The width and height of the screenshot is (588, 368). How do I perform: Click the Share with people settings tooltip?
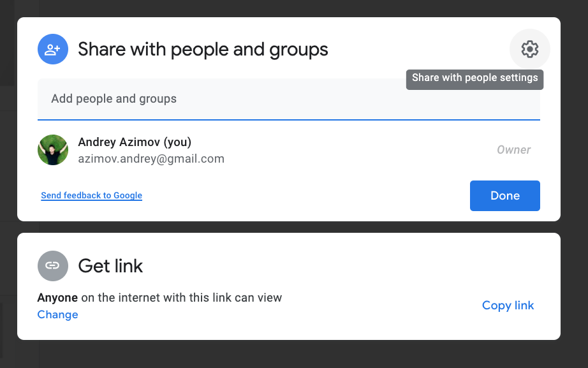(474, 78)
